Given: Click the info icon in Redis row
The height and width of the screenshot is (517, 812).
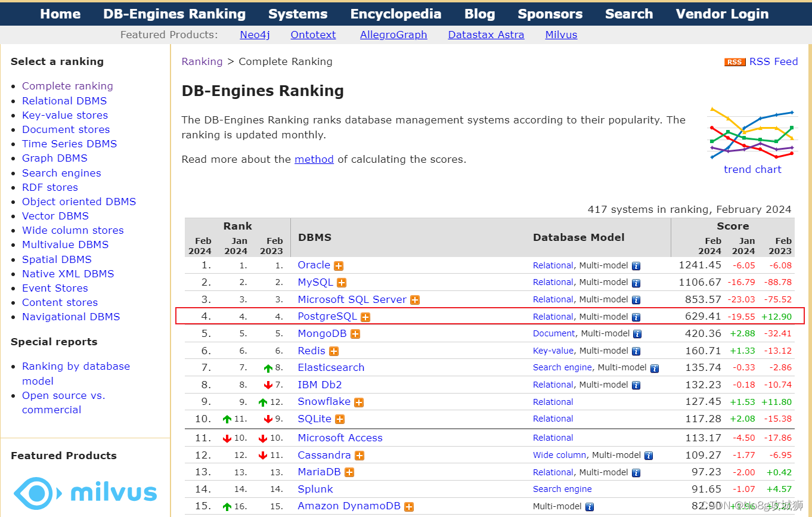Looking at the screenshot, I should pyautogui.click(x=636, y=351).
